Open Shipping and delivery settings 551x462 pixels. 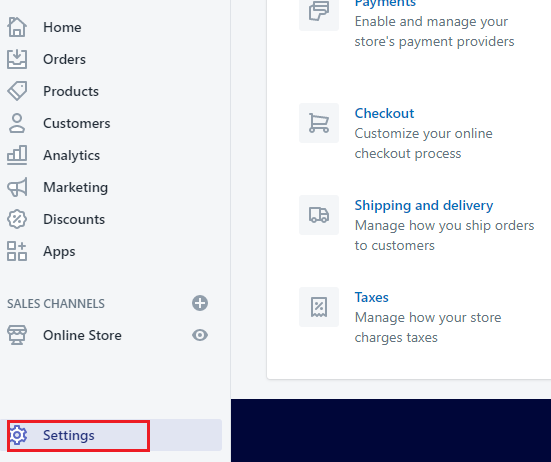tap(423, 205)
